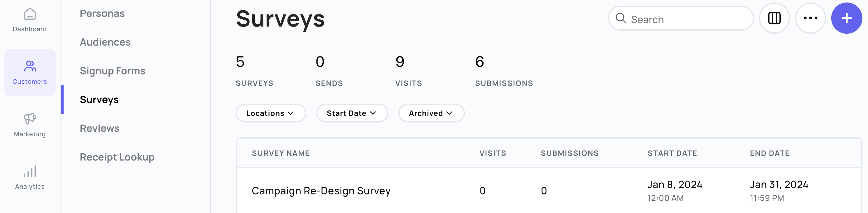Open Reviews section
Image resolution: width=868 pixels, height=213 pixels.
pos(99,128)
